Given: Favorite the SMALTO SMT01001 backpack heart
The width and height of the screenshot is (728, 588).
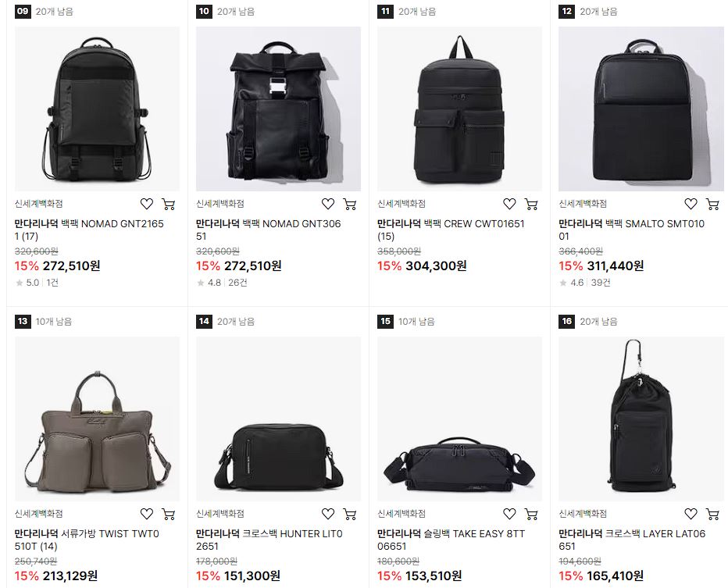Looking at the screenshot, I should pos(691,204).
